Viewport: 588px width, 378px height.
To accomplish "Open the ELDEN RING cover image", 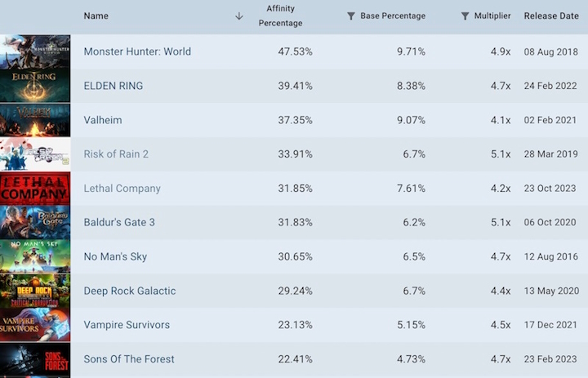I will point(35,86).
